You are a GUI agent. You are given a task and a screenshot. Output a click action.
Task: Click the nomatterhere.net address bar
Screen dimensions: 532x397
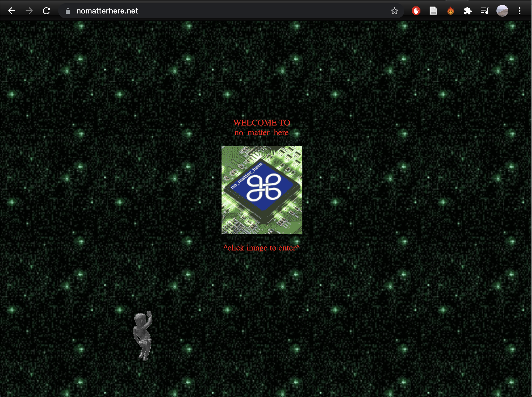(x=216, y=11)
